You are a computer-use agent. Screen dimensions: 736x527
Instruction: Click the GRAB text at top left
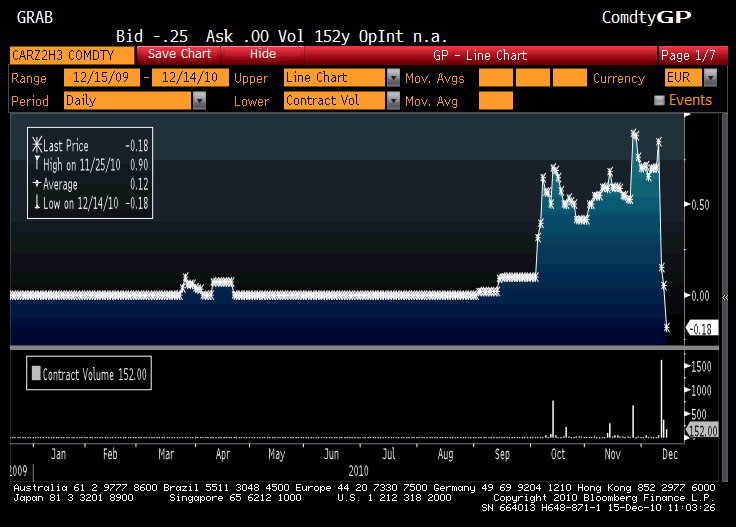click(35, 17)
